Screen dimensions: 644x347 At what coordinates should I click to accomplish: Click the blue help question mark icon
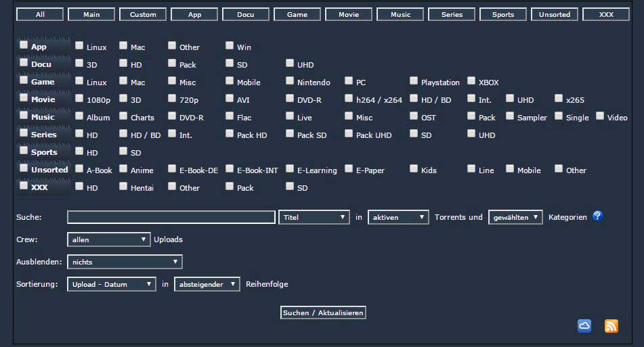tap(597, 216)
